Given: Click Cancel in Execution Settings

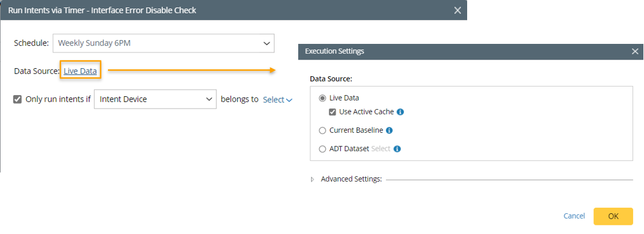Looking at the screenshot, I should pos(574,216).
